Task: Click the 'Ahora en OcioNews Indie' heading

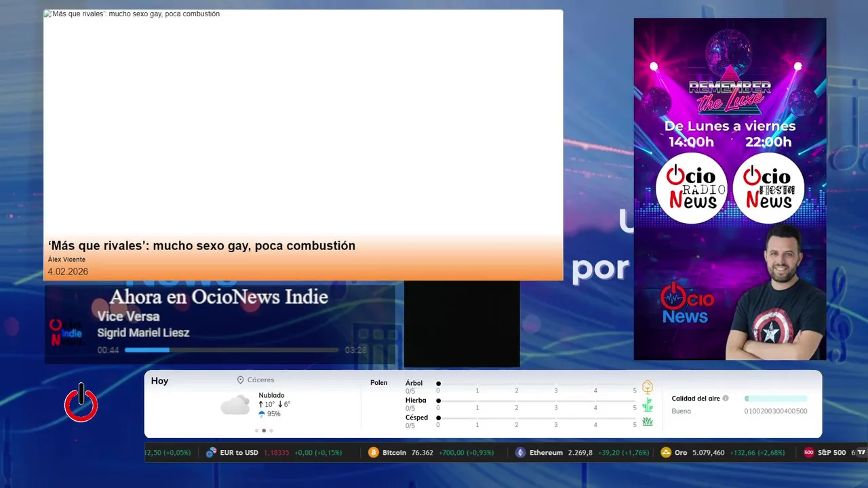Action: pos(218,297)
